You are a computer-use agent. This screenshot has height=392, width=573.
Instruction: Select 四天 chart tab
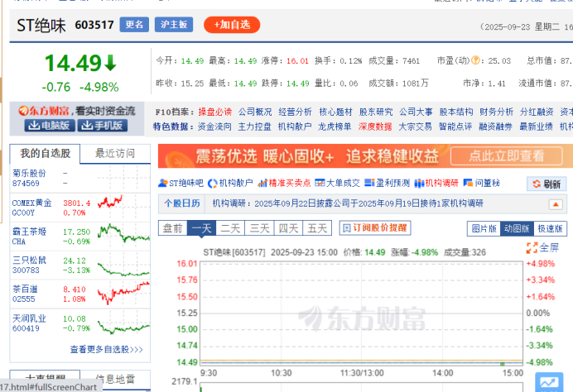click(288, 228)
